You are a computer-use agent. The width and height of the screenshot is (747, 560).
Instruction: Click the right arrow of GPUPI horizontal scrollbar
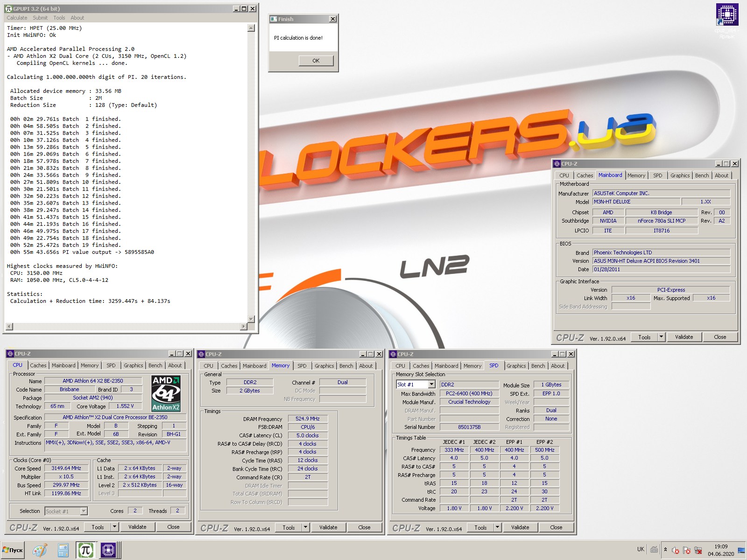(x=243, y=326)
